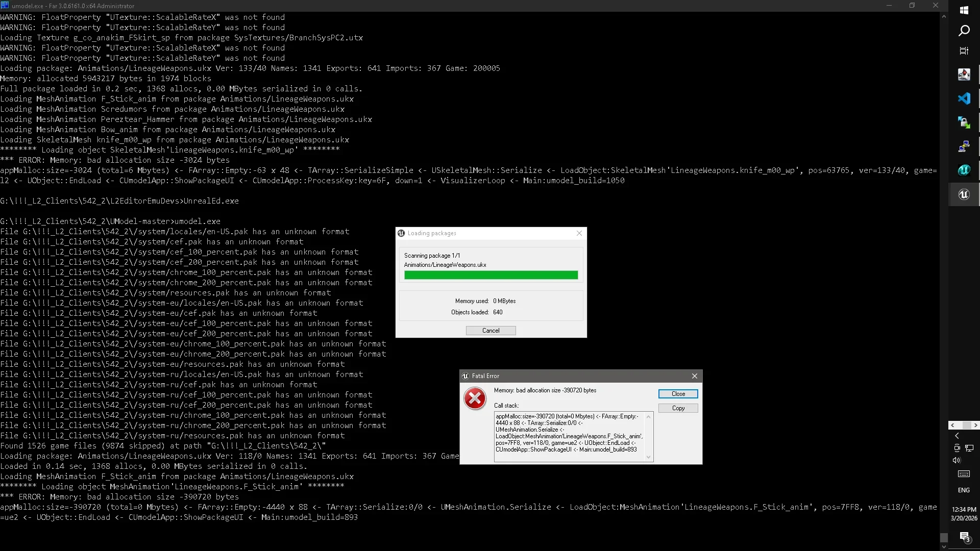Click 'Animations/LineageWeapons.ukx' in Loading dialog
Screen dimensions: 980x551
click(x=445, y=265)
